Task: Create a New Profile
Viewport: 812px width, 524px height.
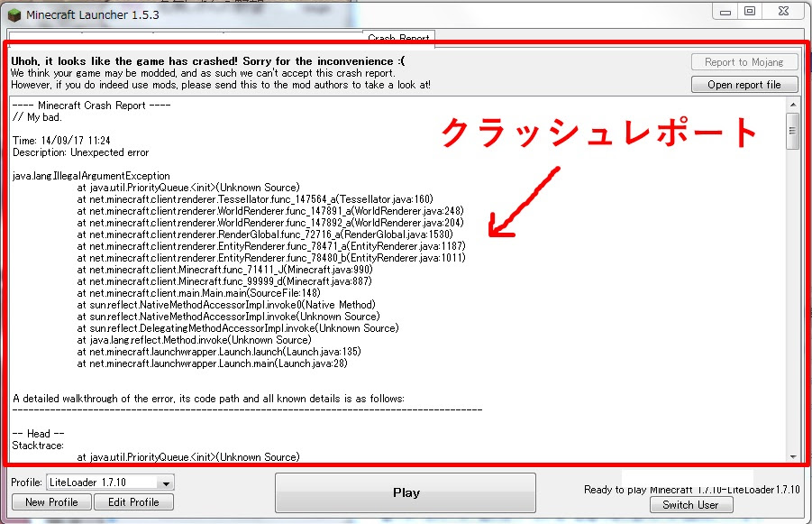Action: (51, 502)
